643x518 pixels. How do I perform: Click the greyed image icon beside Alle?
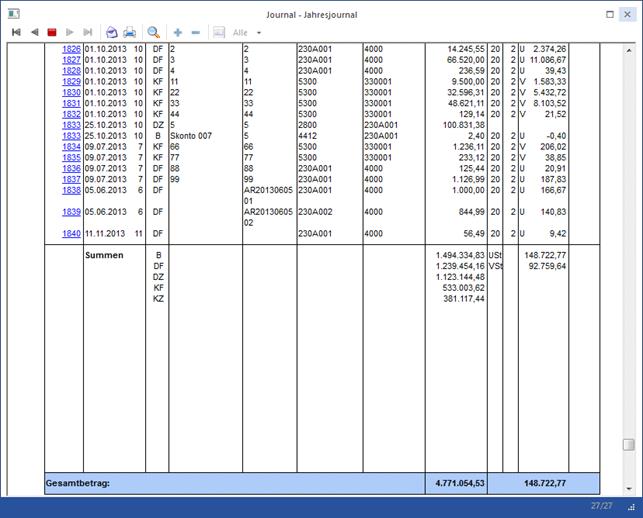pos(219,32)
